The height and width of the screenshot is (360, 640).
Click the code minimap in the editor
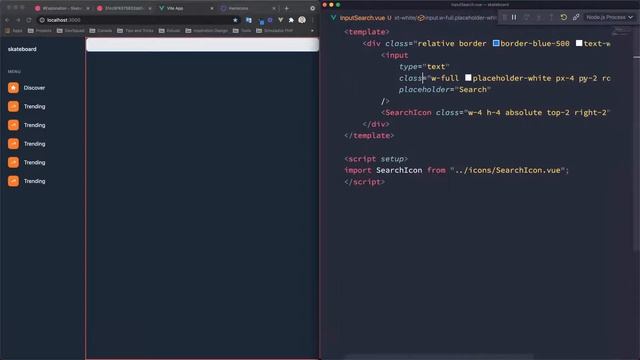tap(621, 31)
